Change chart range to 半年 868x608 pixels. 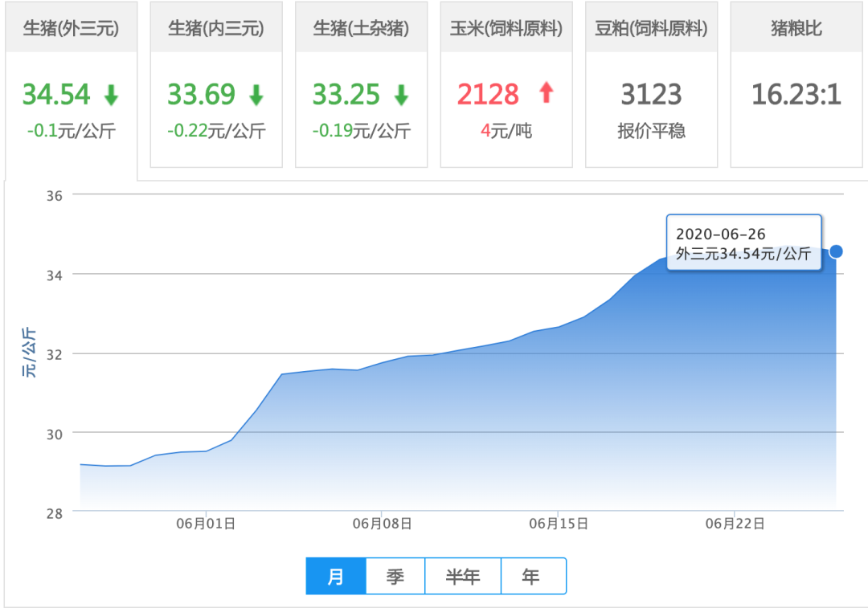(x=463, y=577)
